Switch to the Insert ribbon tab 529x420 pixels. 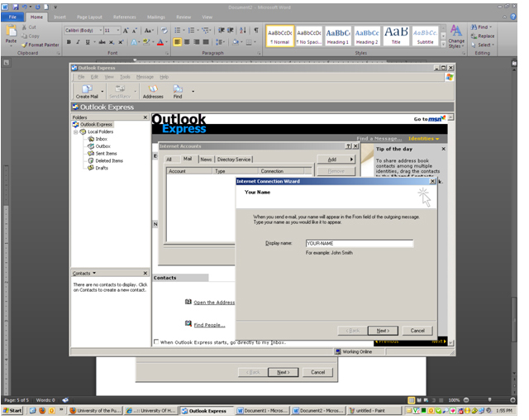point(60,17)
